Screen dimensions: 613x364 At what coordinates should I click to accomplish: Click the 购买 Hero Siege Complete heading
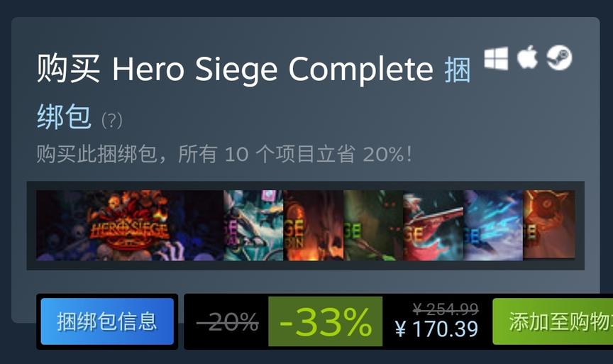pyautogui.click(x=235, y=70)
